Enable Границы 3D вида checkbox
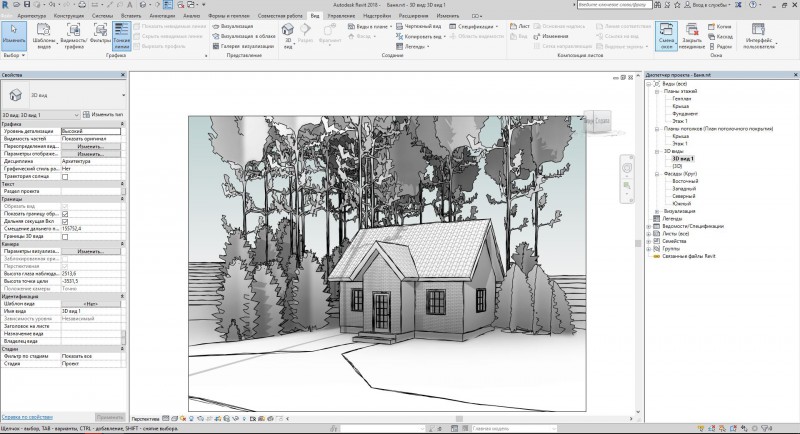The width and height of the screenshot is (800, 434). pyautogui.click(x=65, y=237)
